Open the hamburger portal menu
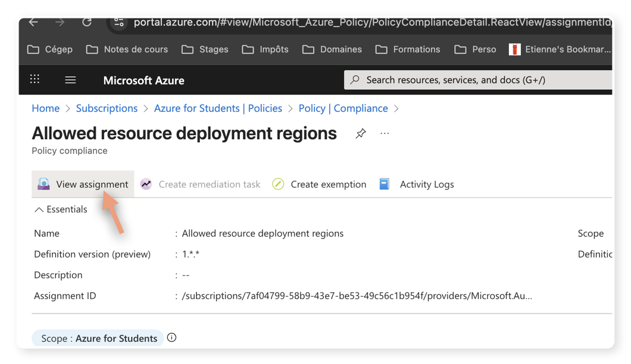The height and width of the screenshot is (364, 631). coord(70,80)
